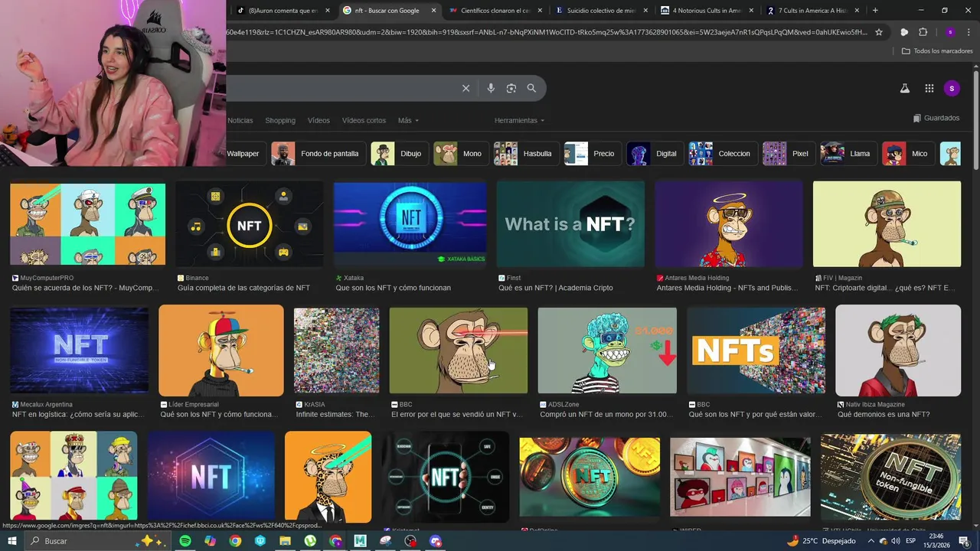Open 'Qué demonios es una NFT?' link
Viewport: 980px width, 551px height.
pos(884,414)
